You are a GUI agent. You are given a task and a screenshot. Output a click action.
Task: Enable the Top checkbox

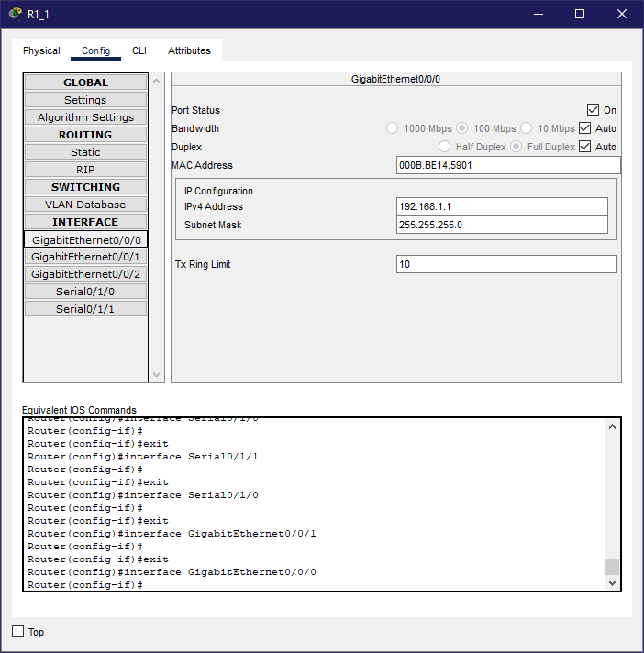18,632
